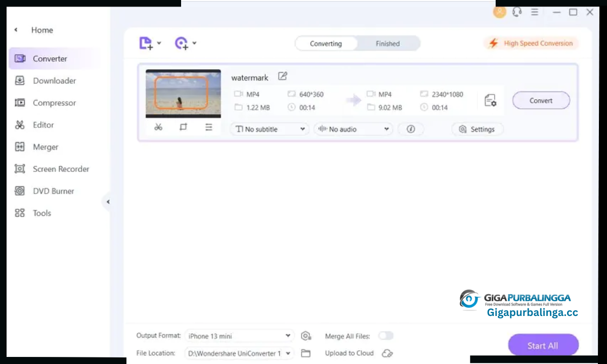Viewport: 607px width, 364px height.
Task: Click the lightning bolt High Speed icon
Action: (x=493, y=43)
